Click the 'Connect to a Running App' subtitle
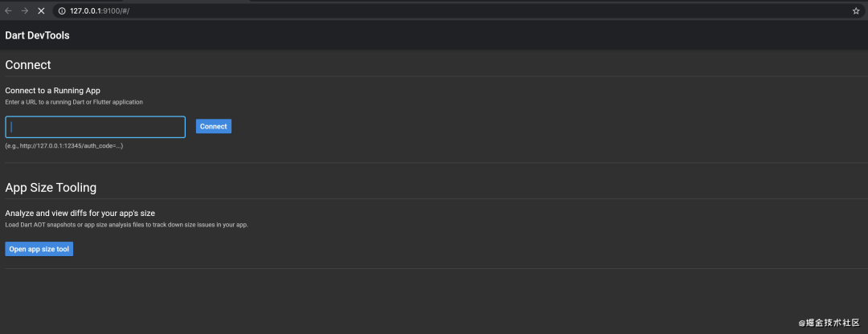The height and width of the screenshot is (334, 868). [52, 90]
